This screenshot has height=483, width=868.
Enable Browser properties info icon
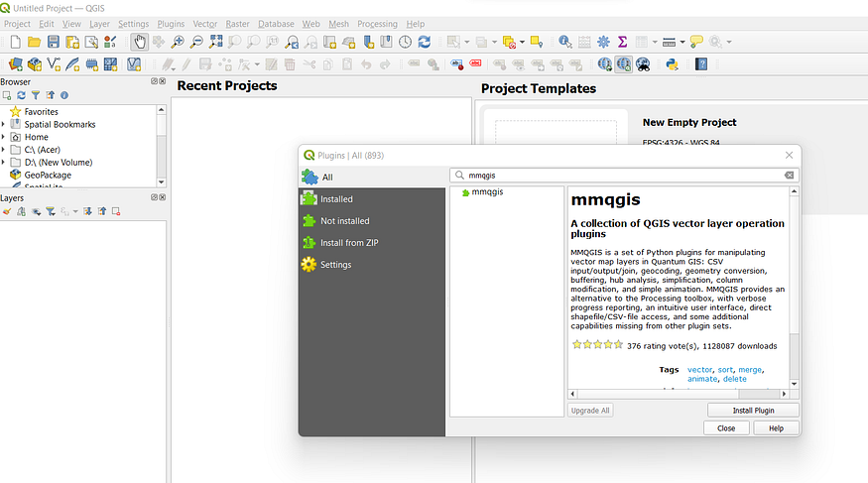point(64,96)
